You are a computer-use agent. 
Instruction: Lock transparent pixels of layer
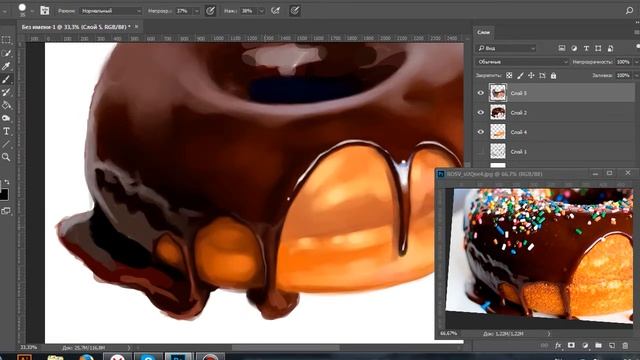click(509, 76)
